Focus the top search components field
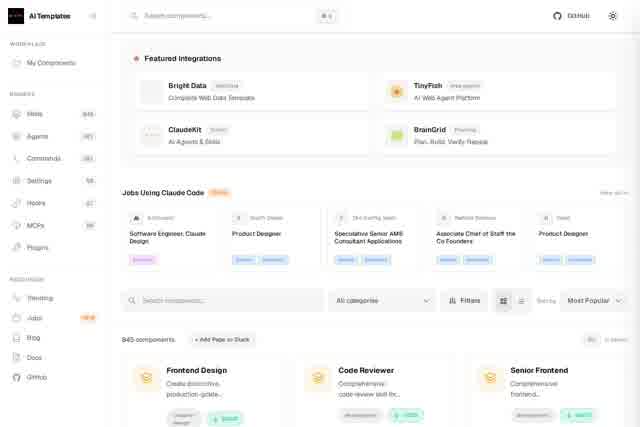Image resolution: width=640 pixels, height=427 pixels. [x=231, y=16]
